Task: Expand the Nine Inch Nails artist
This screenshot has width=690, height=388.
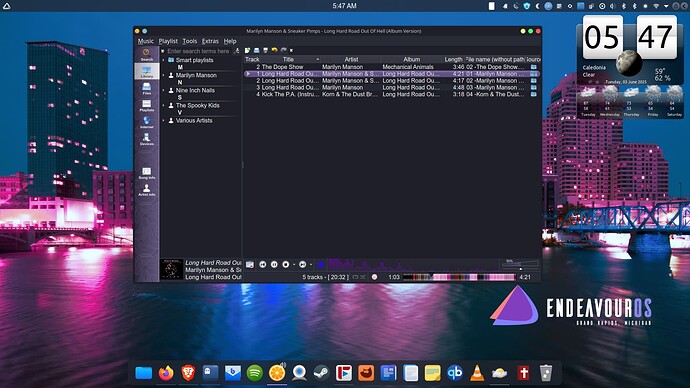Action: click(164, 90)
